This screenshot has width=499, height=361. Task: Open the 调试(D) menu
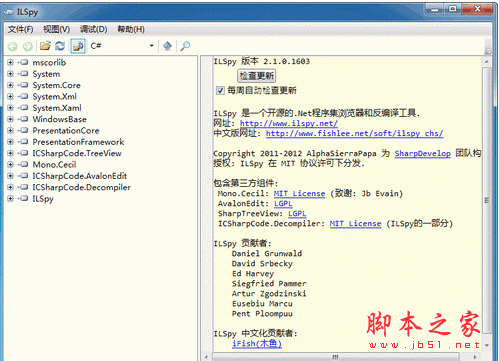click(93, 29)
